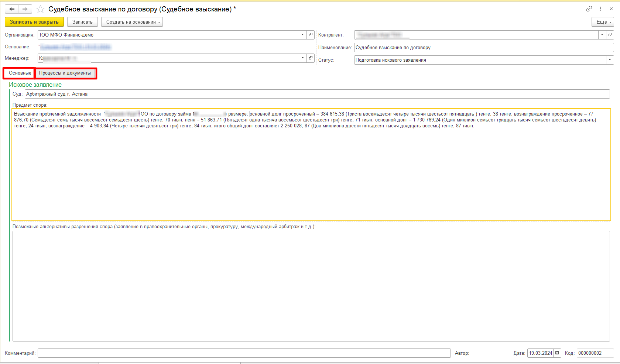Screen dimensions: 620x364
Task: Click the Статус field value
Action: [x=480, y=60]
